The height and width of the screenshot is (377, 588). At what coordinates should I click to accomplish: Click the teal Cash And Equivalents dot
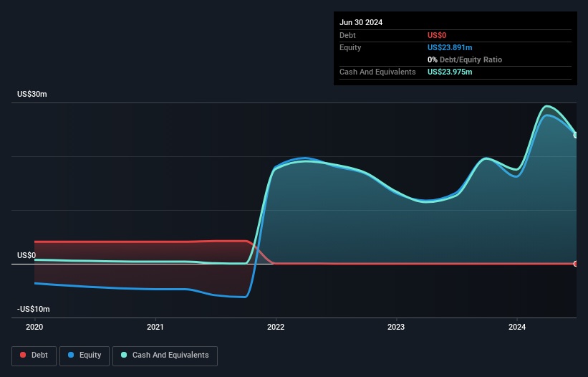(x=124, y=355)
